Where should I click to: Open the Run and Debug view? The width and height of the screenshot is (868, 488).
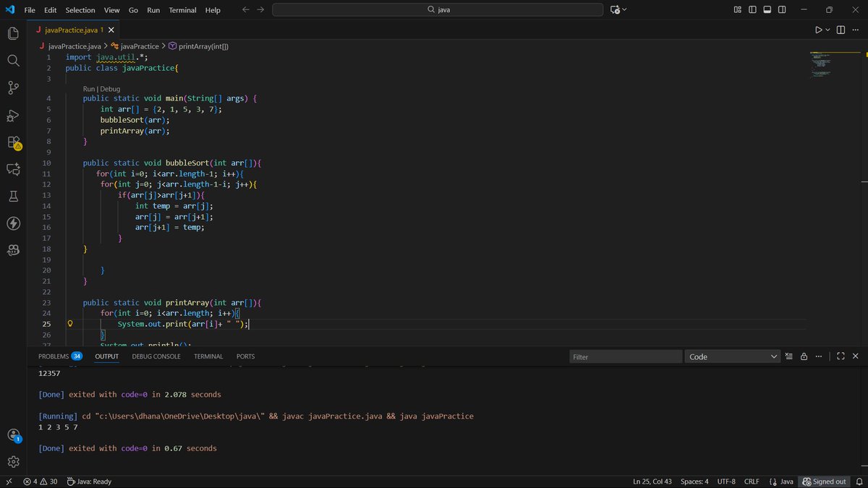(x=13, y=115)
